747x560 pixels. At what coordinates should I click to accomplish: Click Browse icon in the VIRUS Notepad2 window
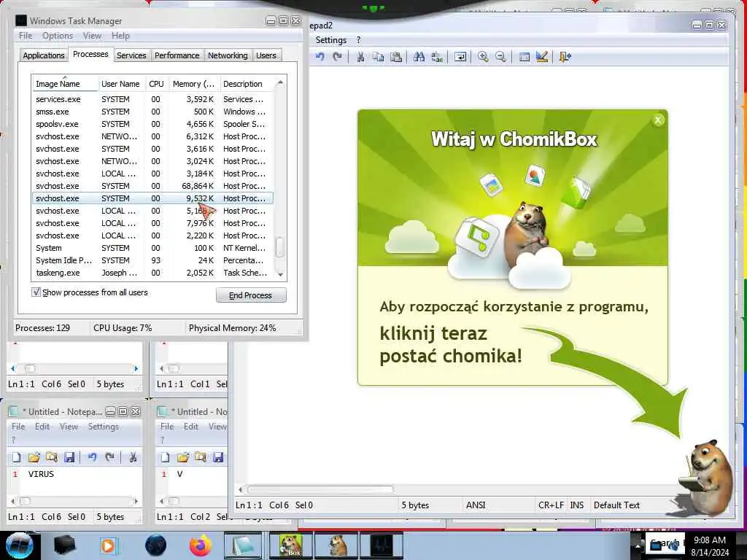click(52, 458)
